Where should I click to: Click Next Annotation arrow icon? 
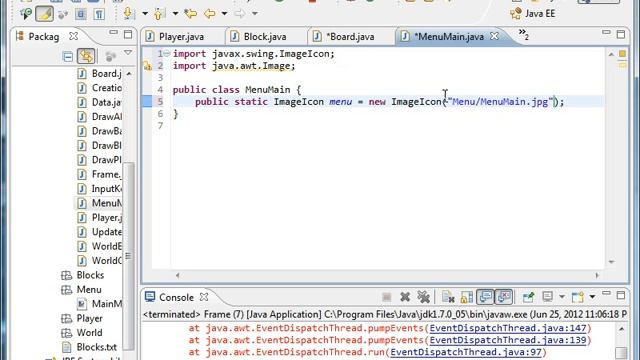[x=128, y=13]
